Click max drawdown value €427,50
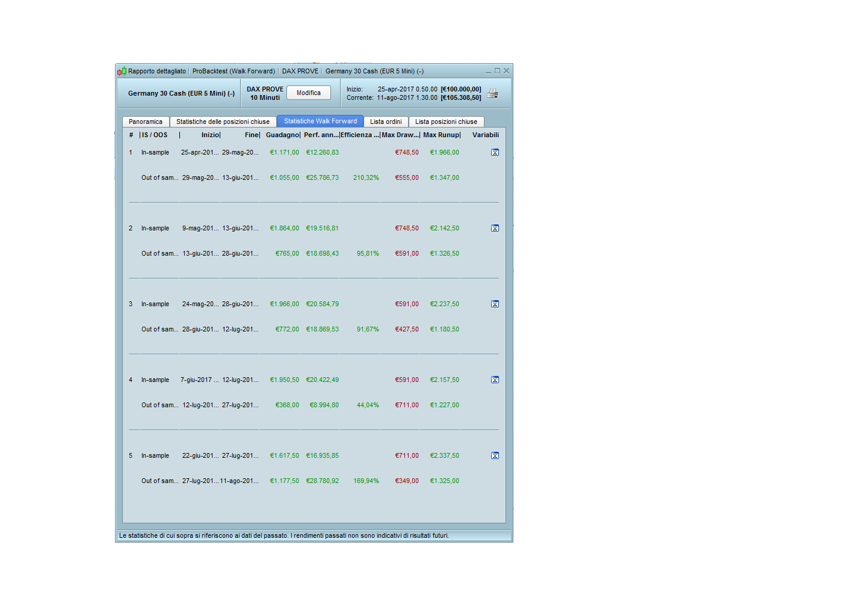The image size is (851, 616). [407, 330]
